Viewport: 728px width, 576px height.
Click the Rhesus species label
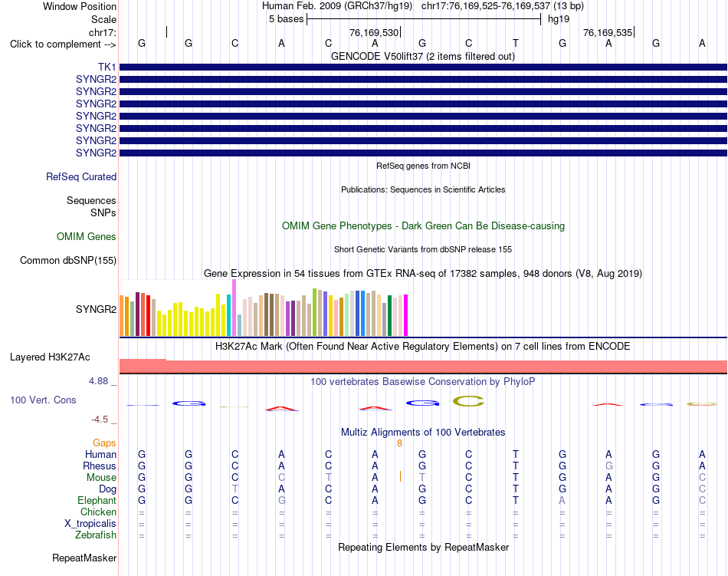coord(100,466)
